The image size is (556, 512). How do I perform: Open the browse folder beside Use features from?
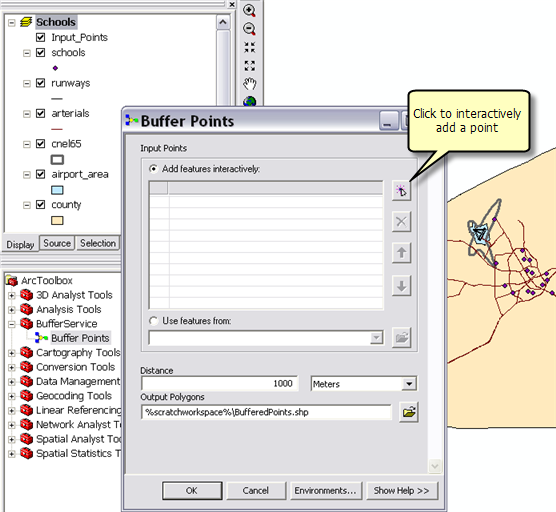[401, 337]
